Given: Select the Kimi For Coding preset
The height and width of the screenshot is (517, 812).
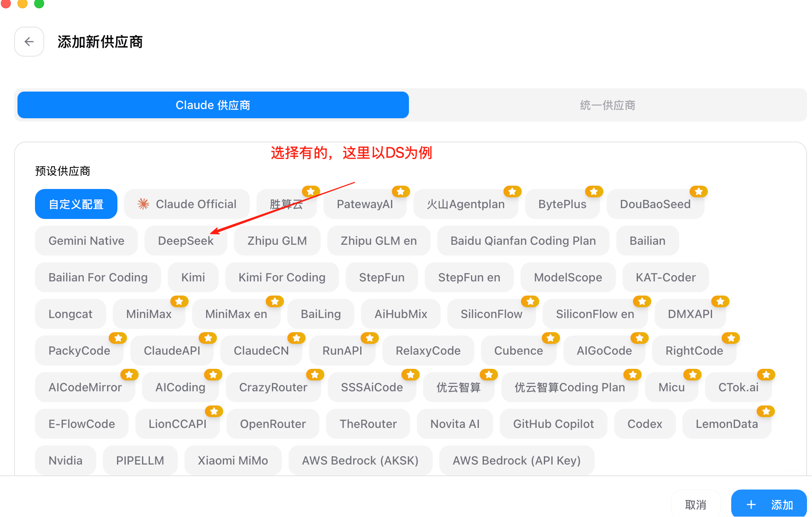Looking at the screenshot, I should [282, 277].
